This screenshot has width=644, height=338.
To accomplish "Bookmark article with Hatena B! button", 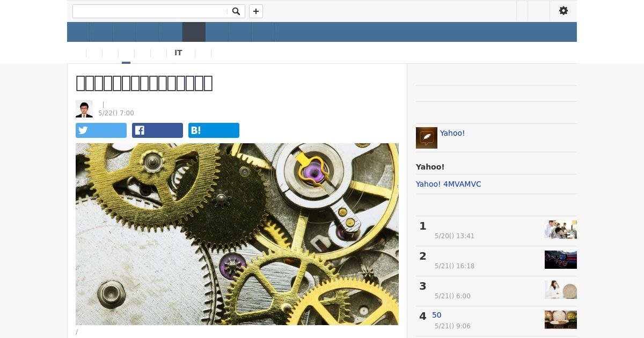I will pyautogui.click(x=214, y=130).
